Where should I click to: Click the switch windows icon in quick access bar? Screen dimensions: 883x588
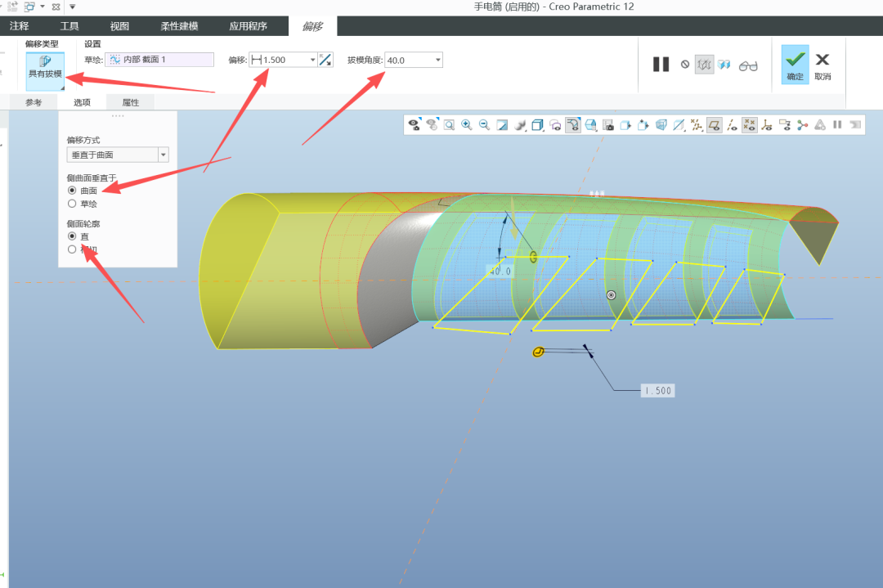click(29, 7)
